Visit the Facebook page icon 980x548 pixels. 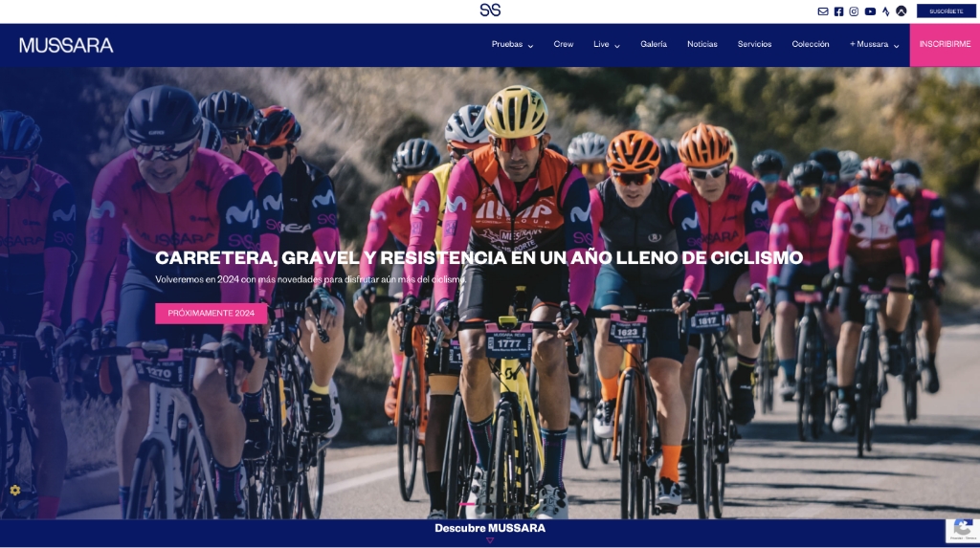838,11
